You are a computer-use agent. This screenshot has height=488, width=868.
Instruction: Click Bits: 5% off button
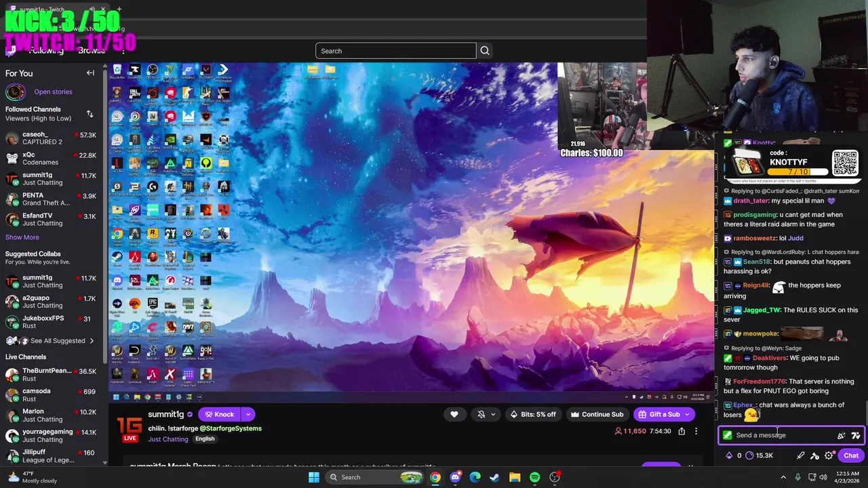532,414
